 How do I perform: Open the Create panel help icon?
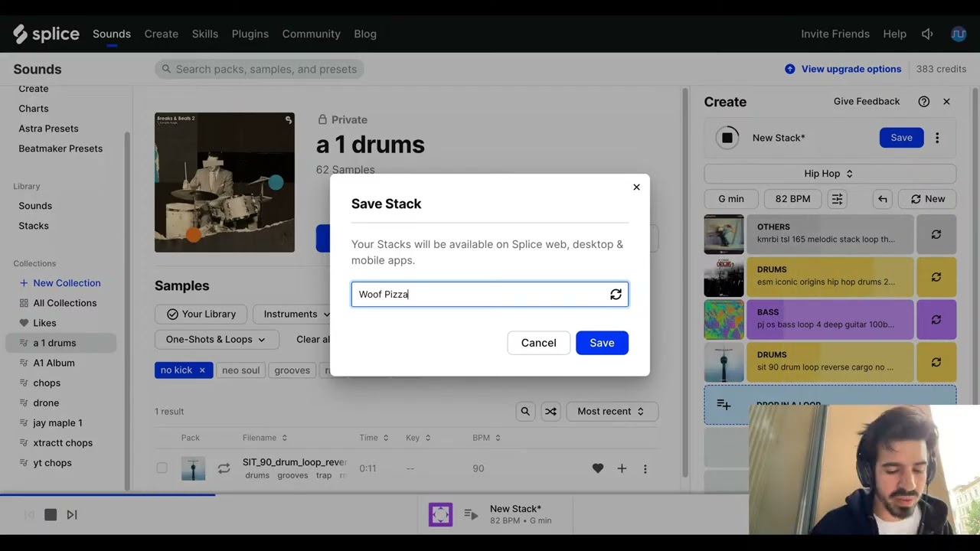coord(923,102)
